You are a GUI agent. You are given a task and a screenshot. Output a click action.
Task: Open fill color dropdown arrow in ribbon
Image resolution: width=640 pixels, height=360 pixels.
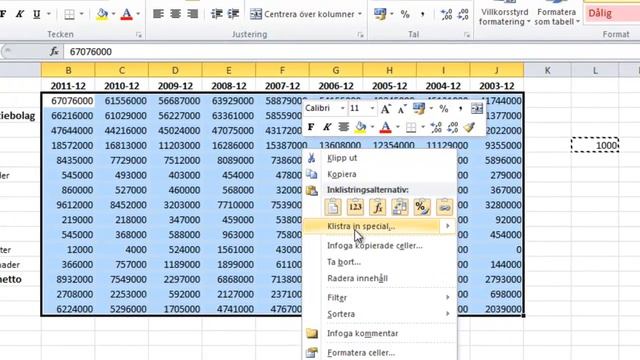(113, 14)
